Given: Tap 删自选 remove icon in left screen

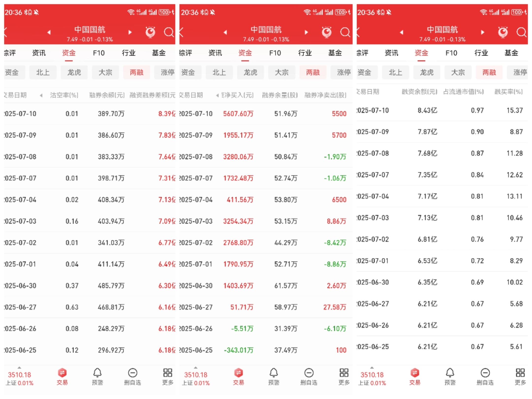Looking at the screenshot, I should (x=133, y=377).
